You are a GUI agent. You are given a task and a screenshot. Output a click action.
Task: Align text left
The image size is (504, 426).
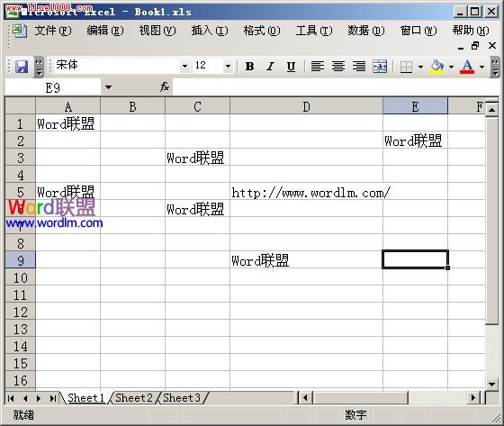pos(318,67)
